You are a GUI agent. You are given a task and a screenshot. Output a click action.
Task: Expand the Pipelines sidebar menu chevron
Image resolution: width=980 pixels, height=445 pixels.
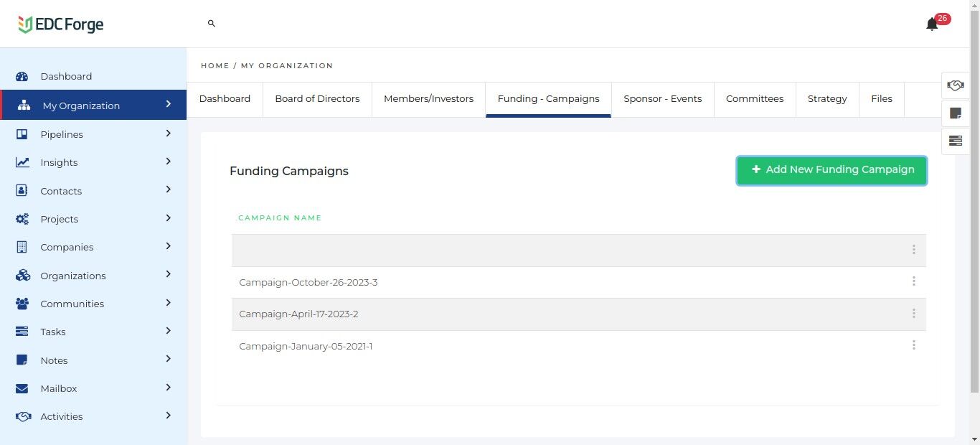pos(169,133)
